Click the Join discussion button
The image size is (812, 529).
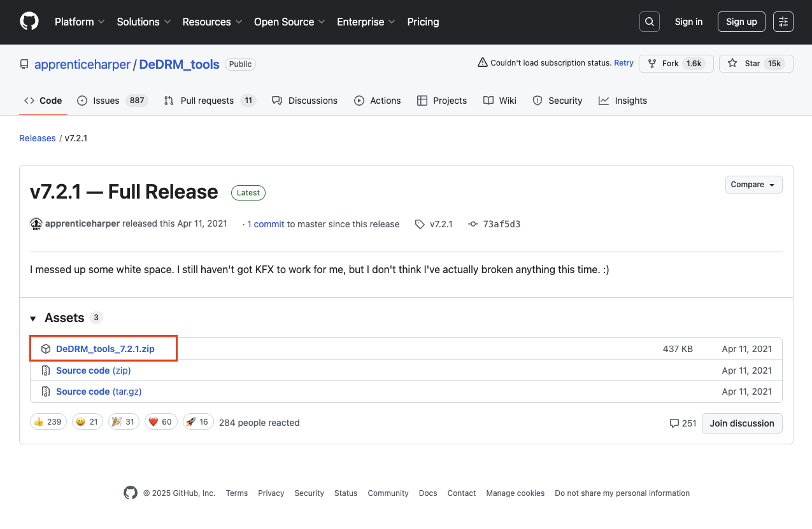point(742,423)
